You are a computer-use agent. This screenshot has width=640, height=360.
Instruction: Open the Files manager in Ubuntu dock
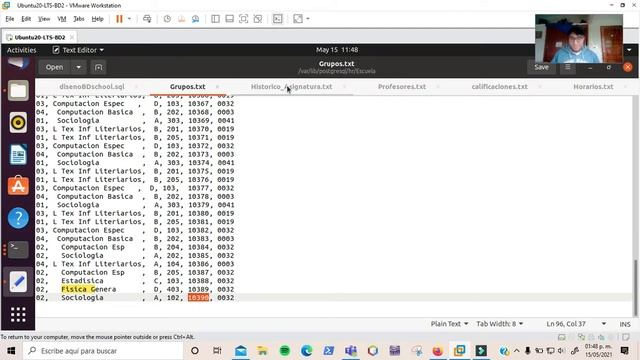18,91
